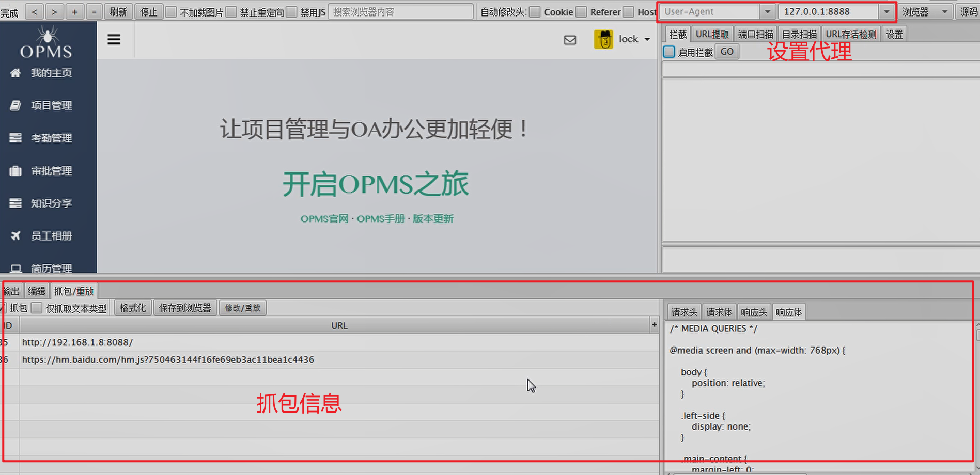Click the 格式化 button
The width and height of the screenshot is (980, 475).
[x=133, y=308]
